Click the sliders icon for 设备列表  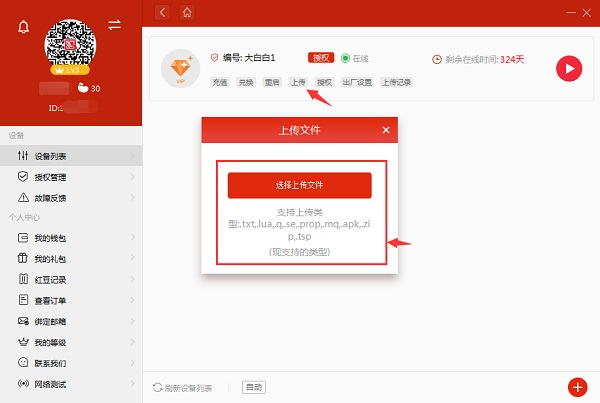[x=23, y=155]
